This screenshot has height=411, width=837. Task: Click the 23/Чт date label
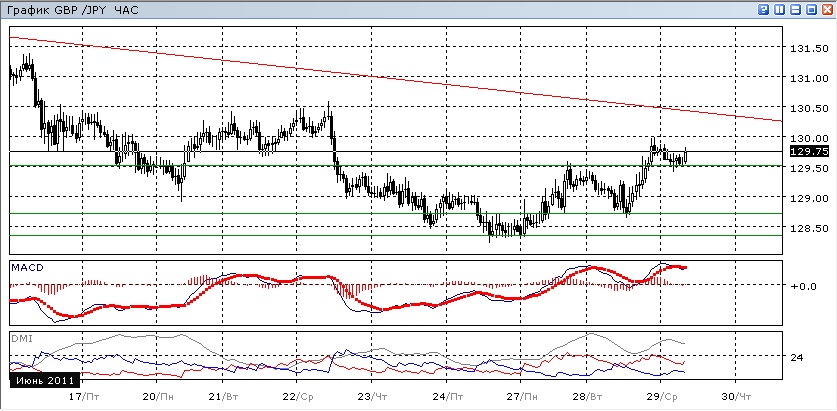pos(372,397)
